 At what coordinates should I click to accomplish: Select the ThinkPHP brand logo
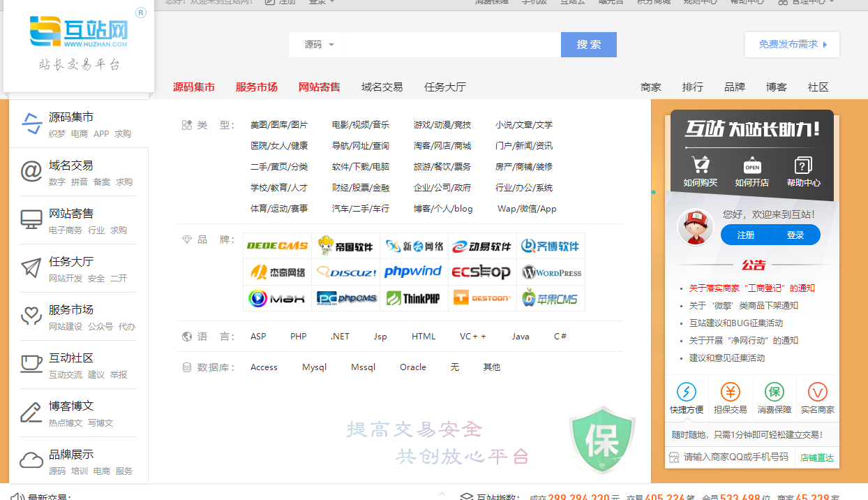click(x=414, y=298)
